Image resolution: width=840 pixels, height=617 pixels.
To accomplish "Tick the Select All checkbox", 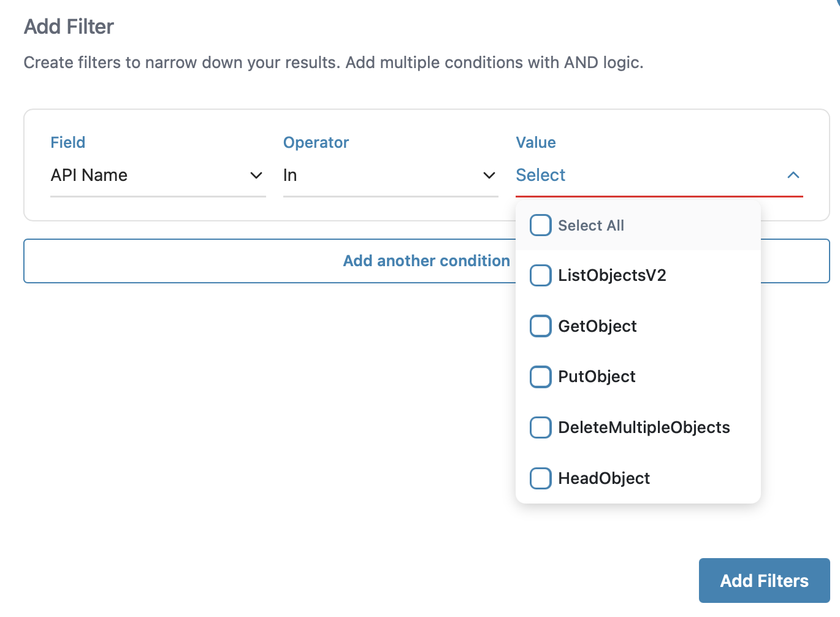I will point(540,225).
